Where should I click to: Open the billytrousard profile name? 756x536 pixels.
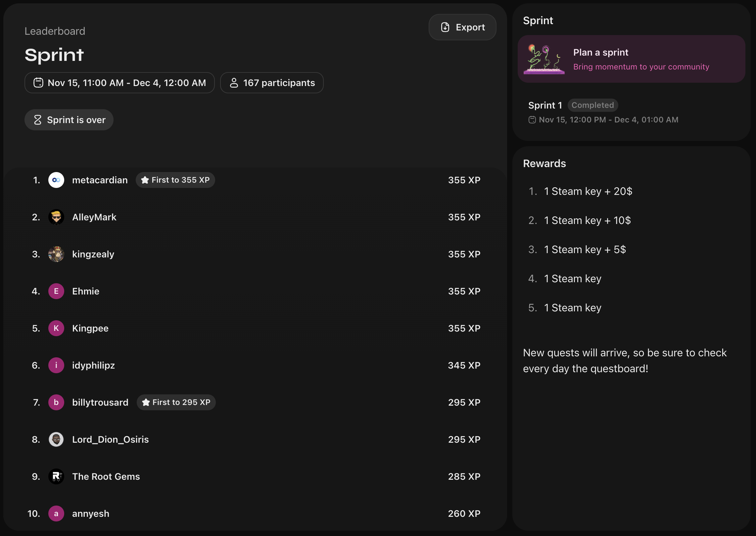[100, 402]
